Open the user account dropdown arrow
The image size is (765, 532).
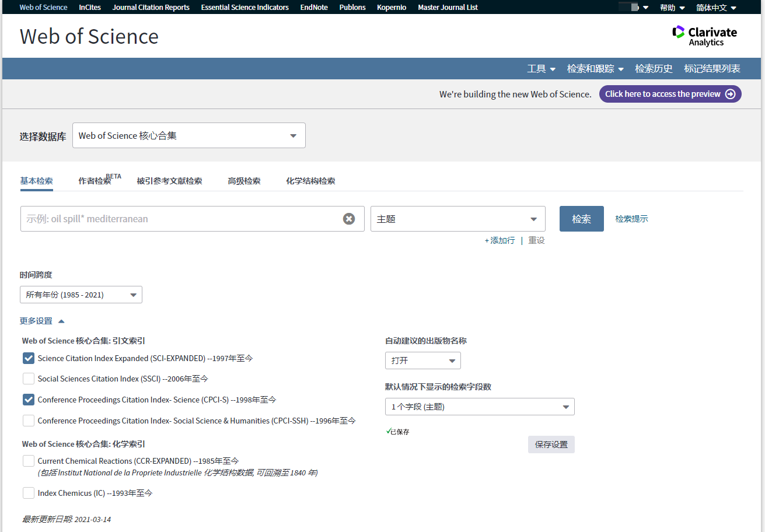click(x=645, y=8)
